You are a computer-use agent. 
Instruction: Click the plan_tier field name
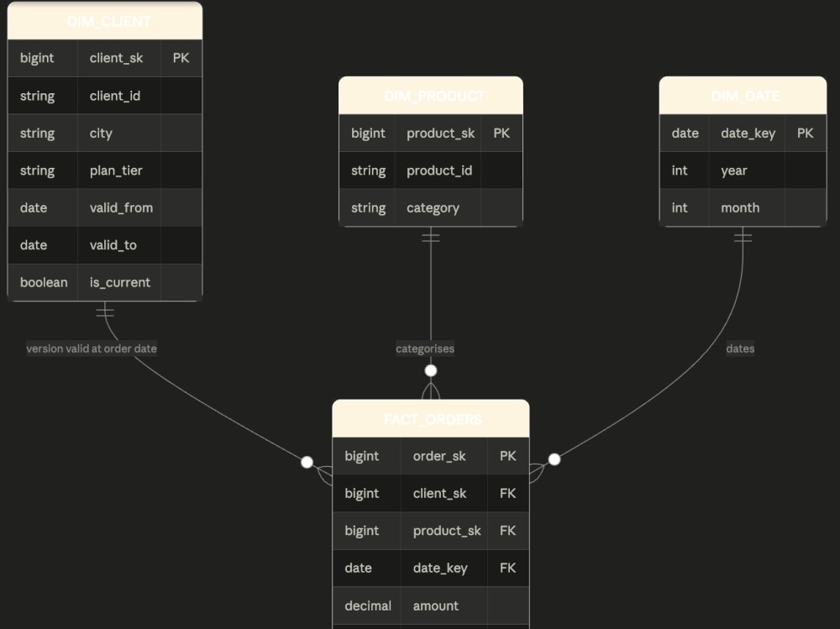click(x=116, y=170)
